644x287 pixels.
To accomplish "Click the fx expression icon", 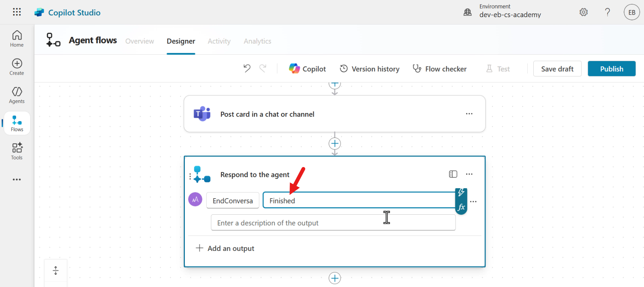I will pos(461,207).
